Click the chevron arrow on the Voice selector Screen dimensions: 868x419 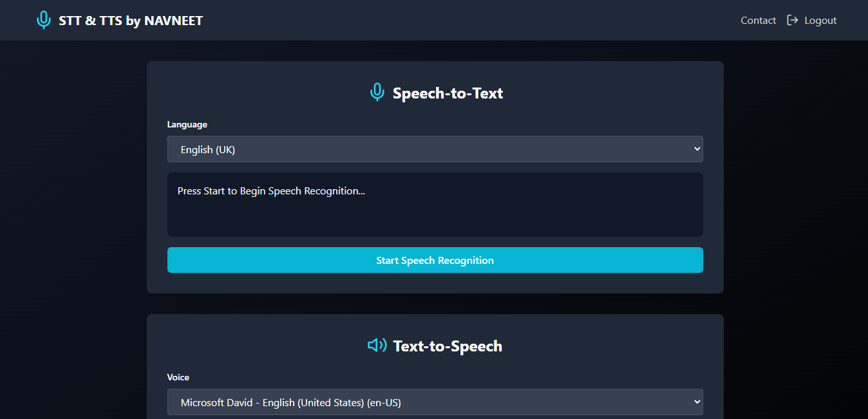(x=697, y=402)
